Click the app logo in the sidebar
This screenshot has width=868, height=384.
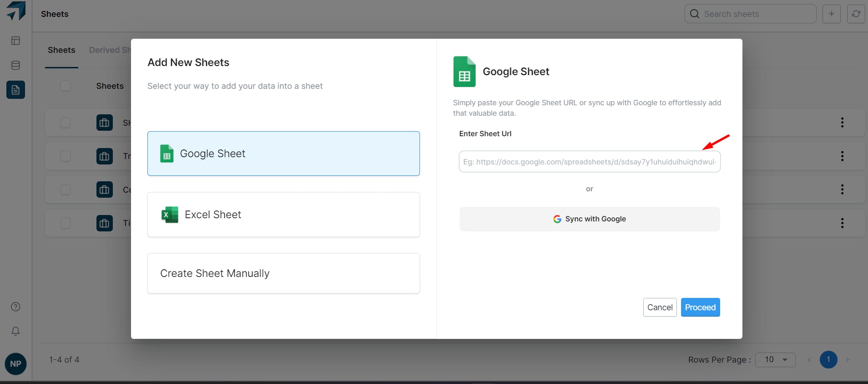tap(16, 11)
